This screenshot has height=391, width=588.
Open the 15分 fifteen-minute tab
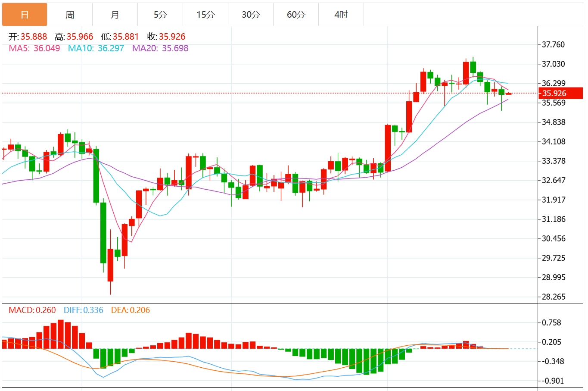point(205,15)
